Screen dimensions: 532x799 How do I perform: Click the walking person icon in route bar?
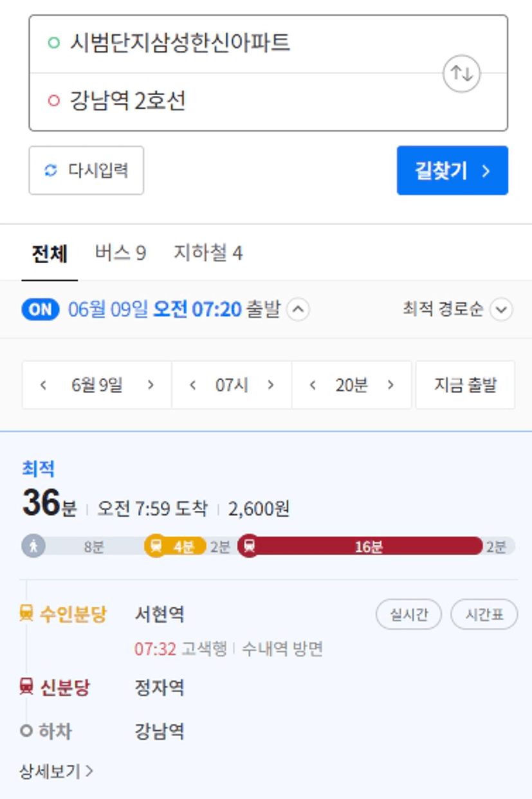(x=33, y=546)
